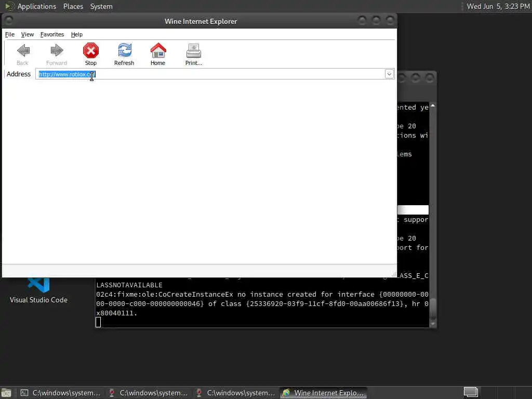The height and width of the screenshot is (399, 532).
Task: Switch to second C:\windows\system taskbar window with wine icon
Action: [148, 393]
